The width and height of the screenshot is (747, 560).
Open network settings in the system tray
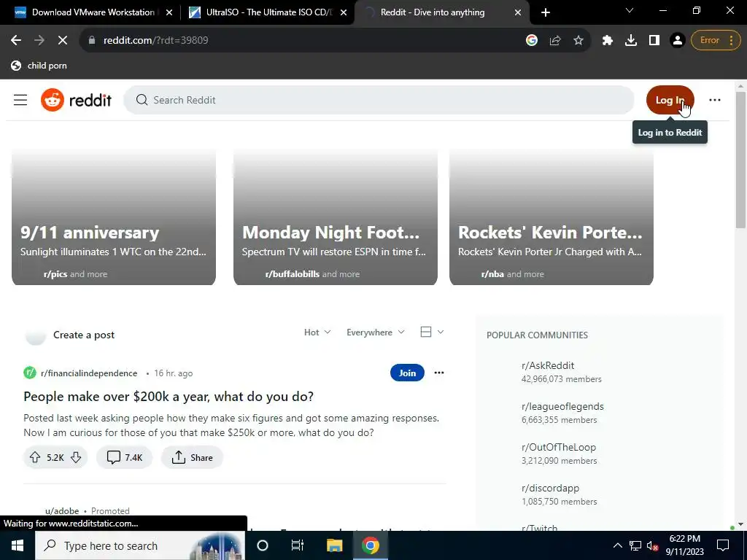tap(635, 545)
